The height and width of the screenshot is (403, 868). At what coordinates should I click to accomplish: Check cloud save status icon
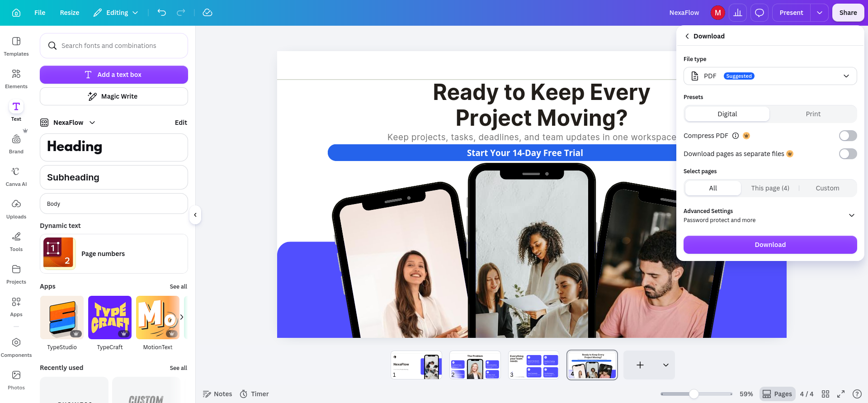coord(208,13)
